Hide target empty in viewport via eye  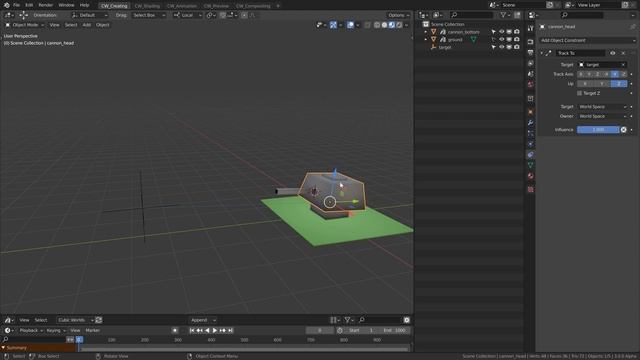pyautogui.click(x=502, y=47)
